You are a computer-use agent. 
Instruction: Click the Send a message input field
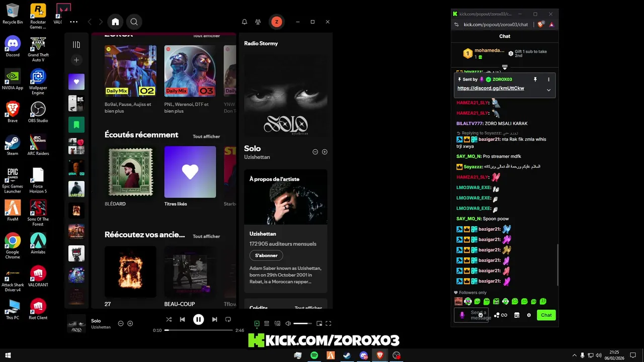[x=471, y=315]
